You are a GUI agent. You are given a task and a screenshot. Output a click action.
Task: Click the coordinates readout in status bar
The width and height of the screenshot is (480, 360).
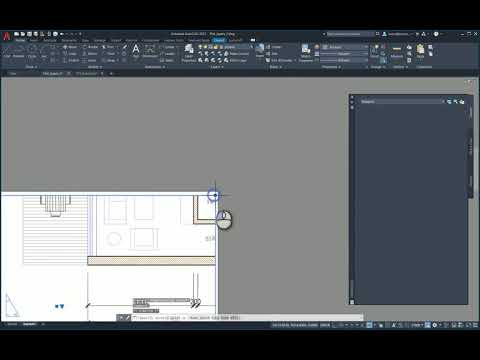pos(295,325)
